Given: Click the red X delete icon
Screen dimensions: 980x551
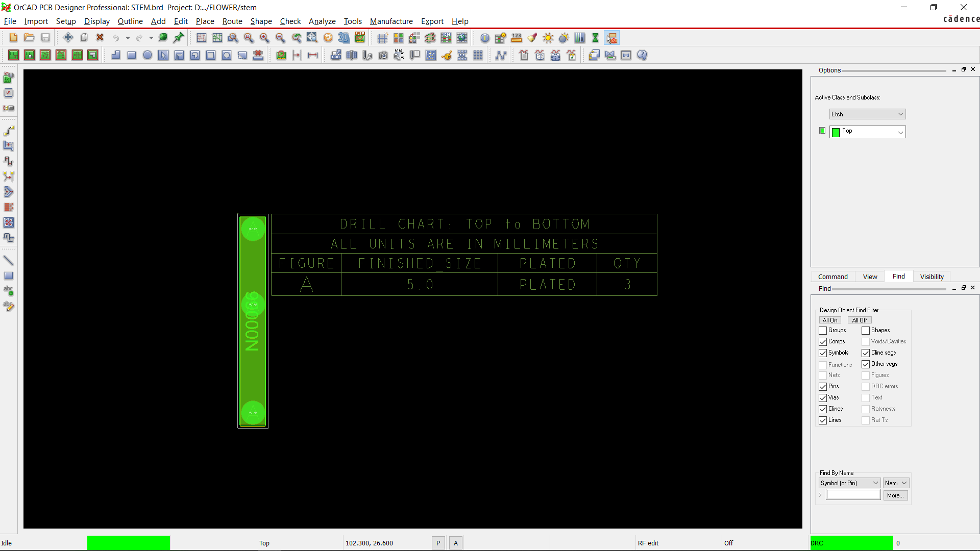Looking at the screenshot, I should 100,38.
